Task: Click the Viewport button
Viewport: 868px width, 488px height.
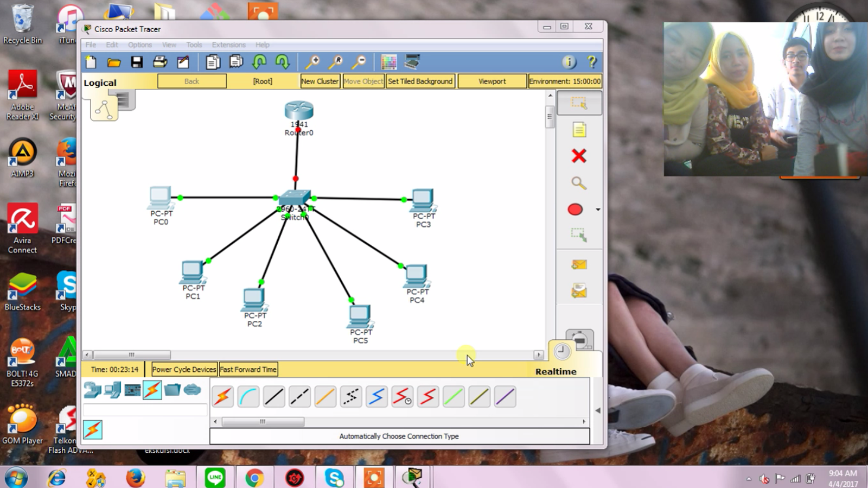Action: coord(492,81)
